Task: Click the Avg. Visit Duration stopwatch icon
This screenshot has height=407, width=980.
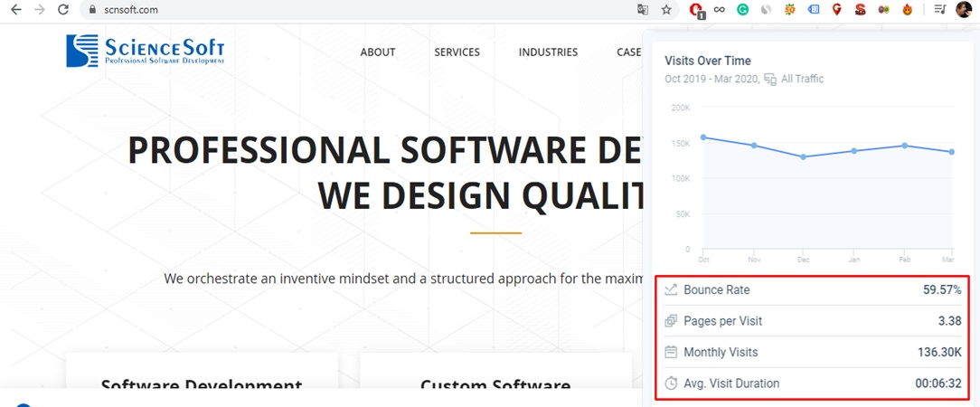Action: [x=671, y=383]
